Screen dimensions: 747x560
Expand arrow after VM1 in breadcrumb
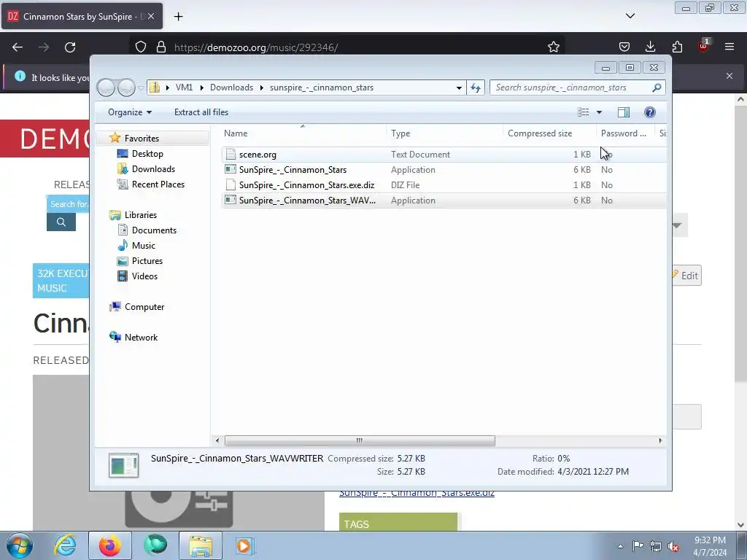[202, 87]
